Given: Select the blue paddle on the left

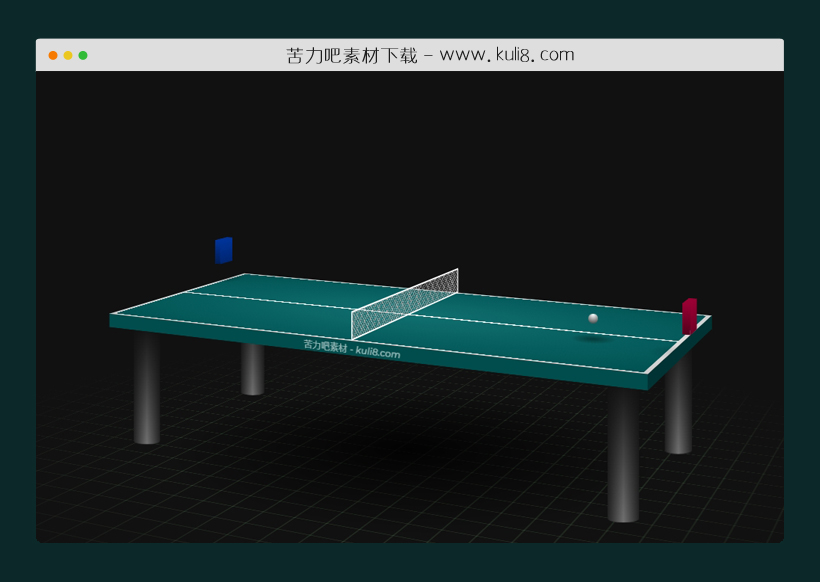Looking at the screenshot, I should (224, 249).
